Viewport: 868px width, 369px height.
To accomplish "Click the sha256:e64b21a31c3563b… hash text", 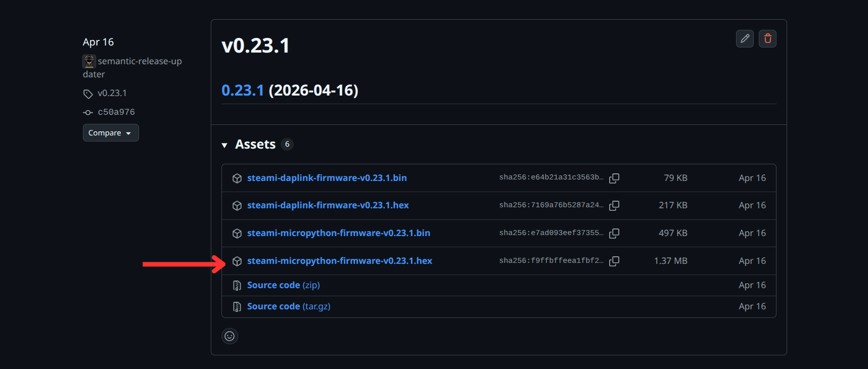I will 552,177.
